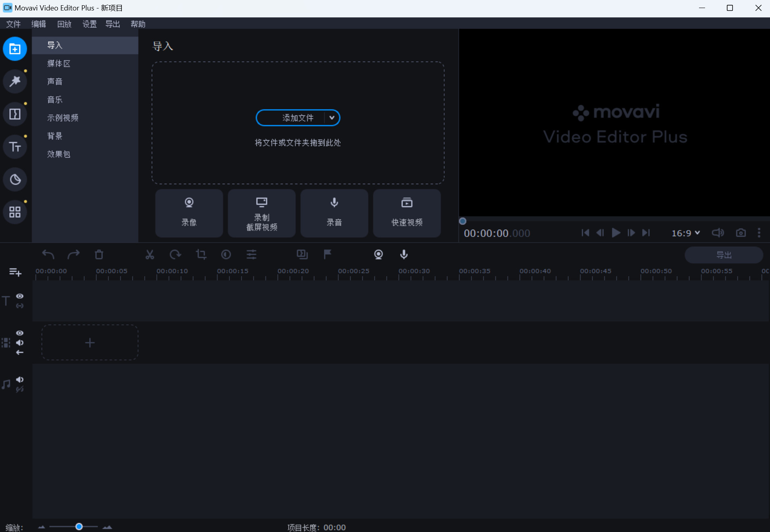
Task: Click the 添加文件 button
Action: (x=298, y=118)
